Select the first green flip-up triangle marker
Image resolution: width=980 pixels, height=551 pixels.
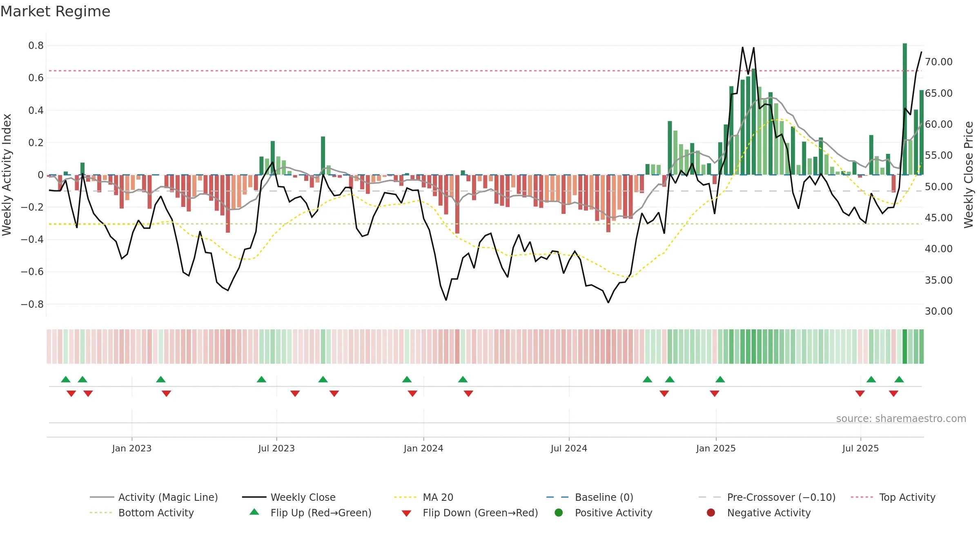coord(66,379)
